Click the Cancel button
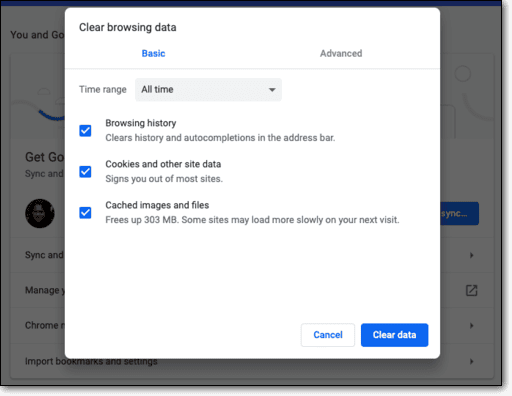The width and height of the screenshot is (512, 396). pos(328,335)
